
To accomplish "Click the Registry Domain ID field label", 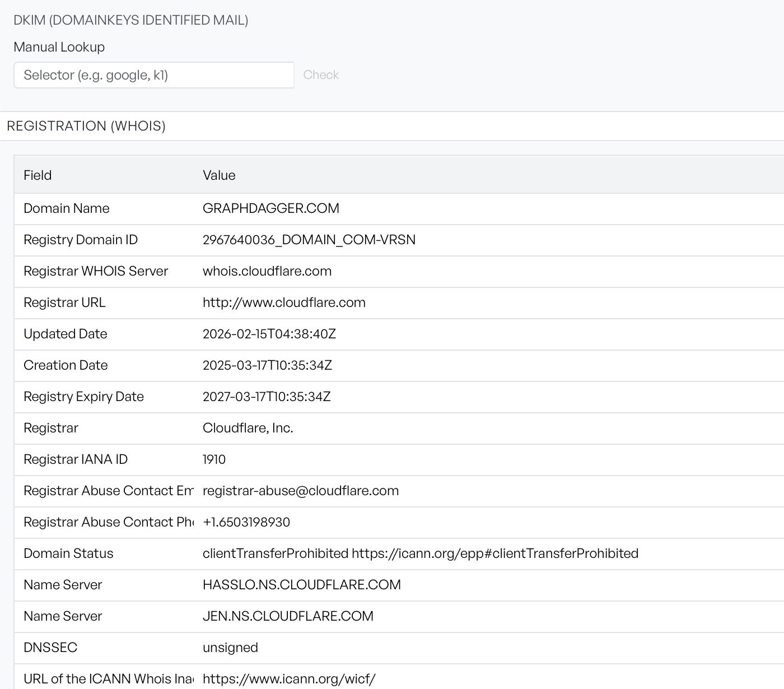I will pyautogui.click(x=81, y=240).
